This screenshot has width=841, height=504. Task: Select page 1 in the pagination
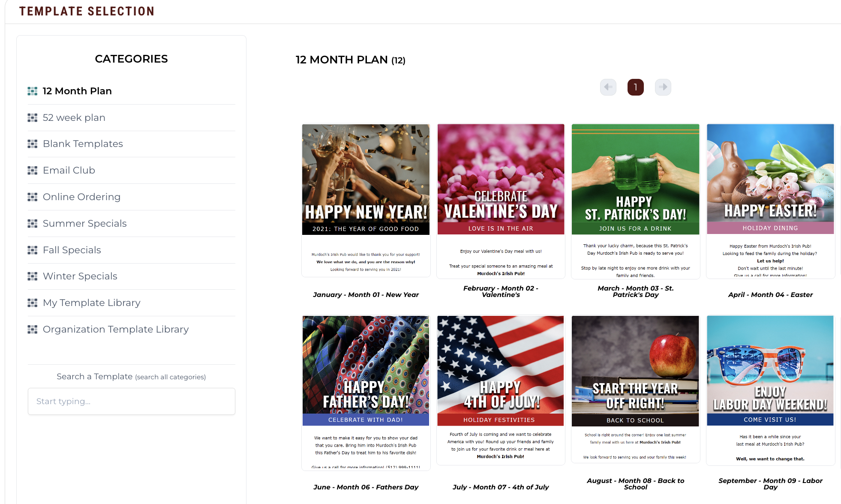click(636, 87)
